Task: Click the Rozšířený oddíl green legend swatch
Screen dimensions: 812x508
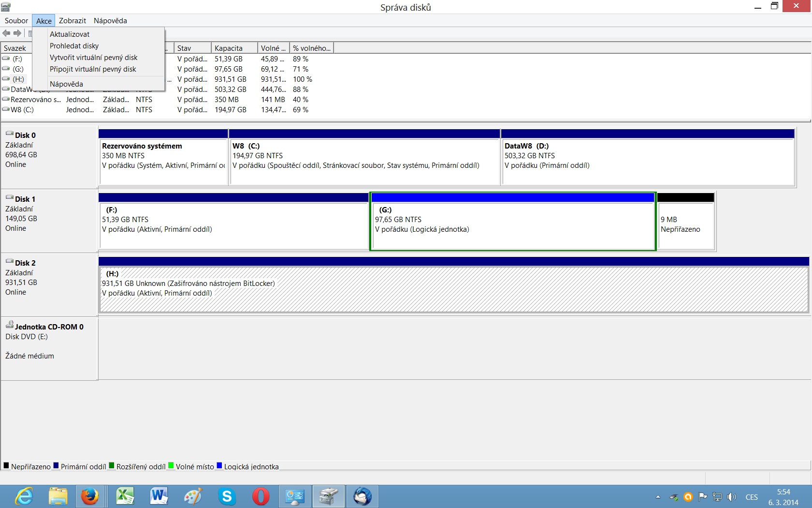Action: (112, 466)
